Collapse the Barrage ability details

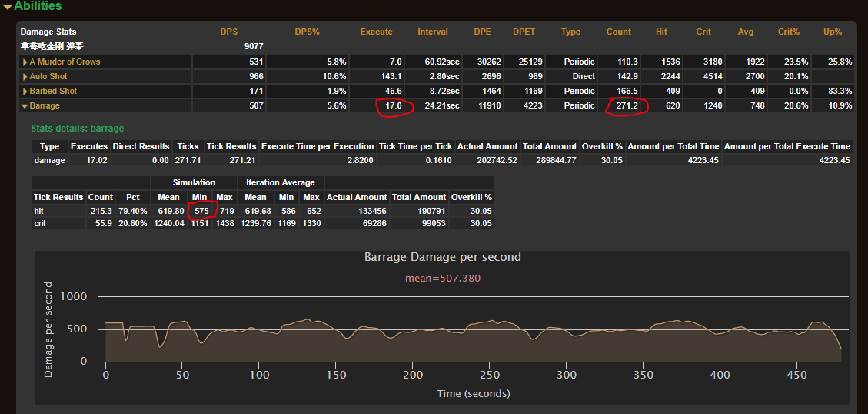(x=44, y=105)
